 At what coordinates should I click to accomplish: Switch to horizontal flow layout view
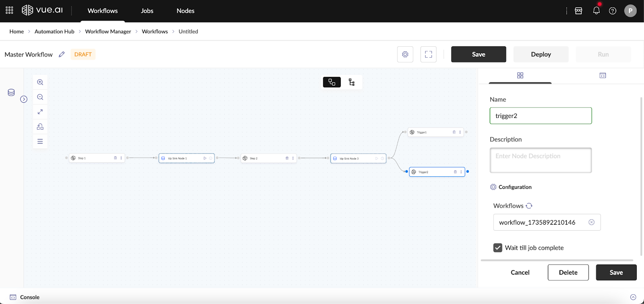(x=332, y=82)
